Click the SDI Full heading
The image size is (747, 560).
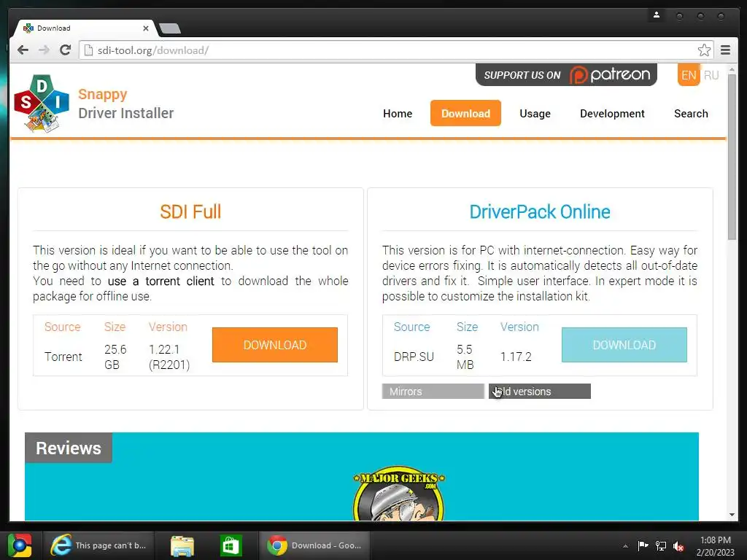pyautogui.click(x=190, y=212)
